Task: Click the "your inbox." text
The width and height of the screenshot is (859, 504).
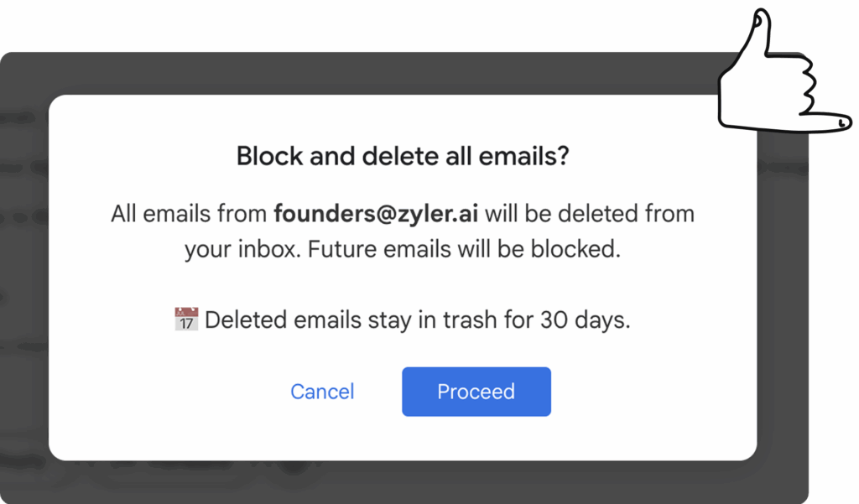Action: point(242,250)
